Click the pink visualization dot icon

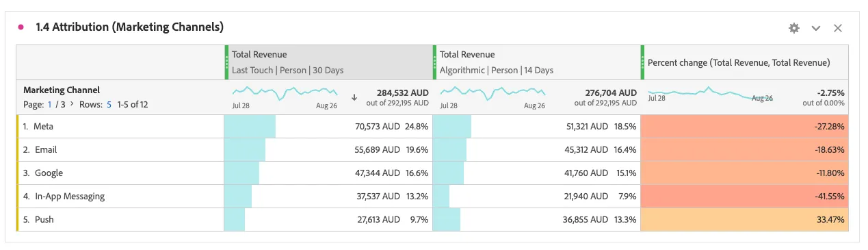(x=21, y=27)
